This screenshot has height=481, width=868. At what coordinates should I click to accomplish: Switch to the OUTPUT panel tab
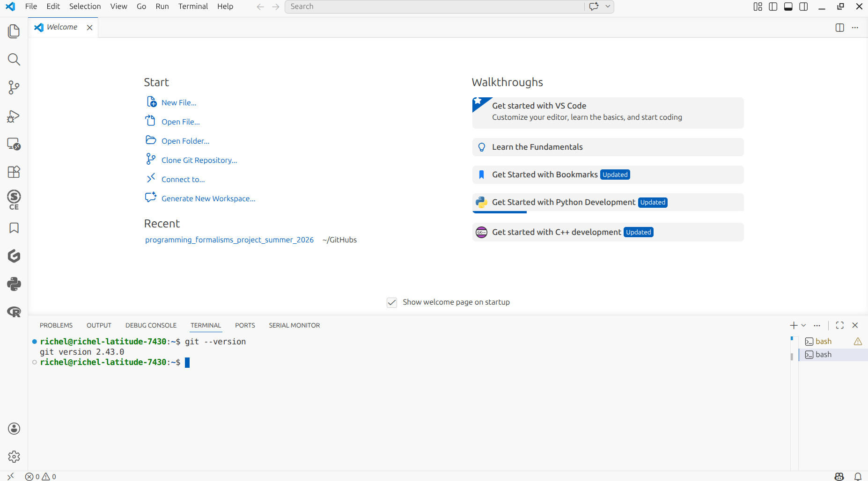pos(99,326)
